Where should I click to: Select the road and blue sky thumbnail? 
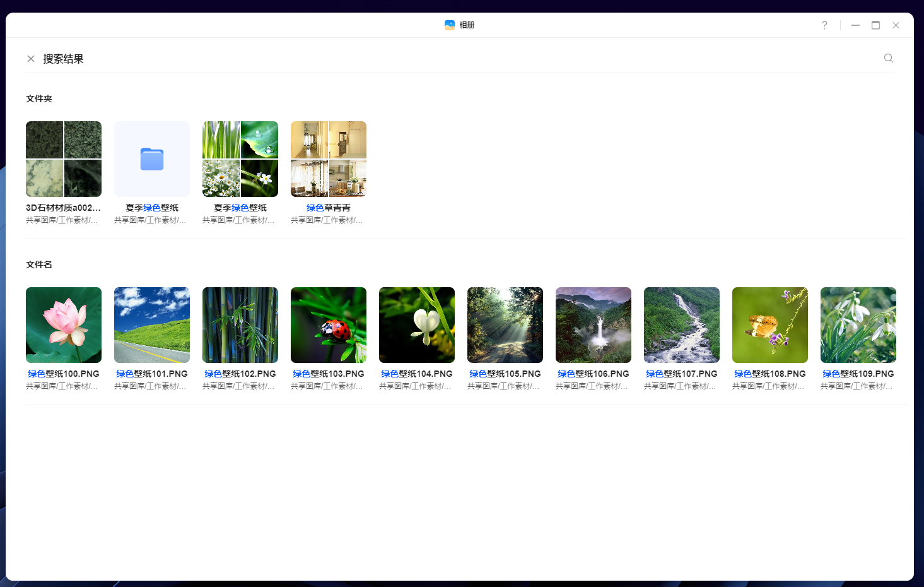coord(152,325)
